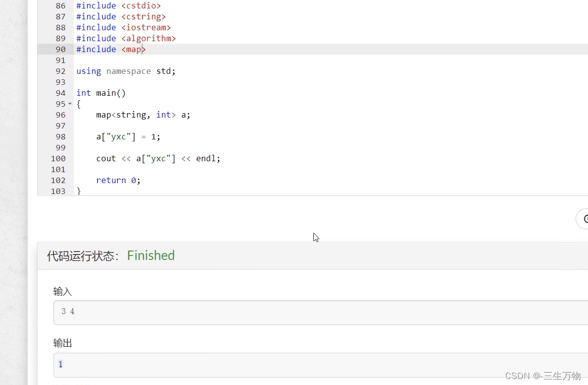Click "#include <cstring>" on line 87
588x385 pixels.
pyautogui.click(x=121, y=16)
